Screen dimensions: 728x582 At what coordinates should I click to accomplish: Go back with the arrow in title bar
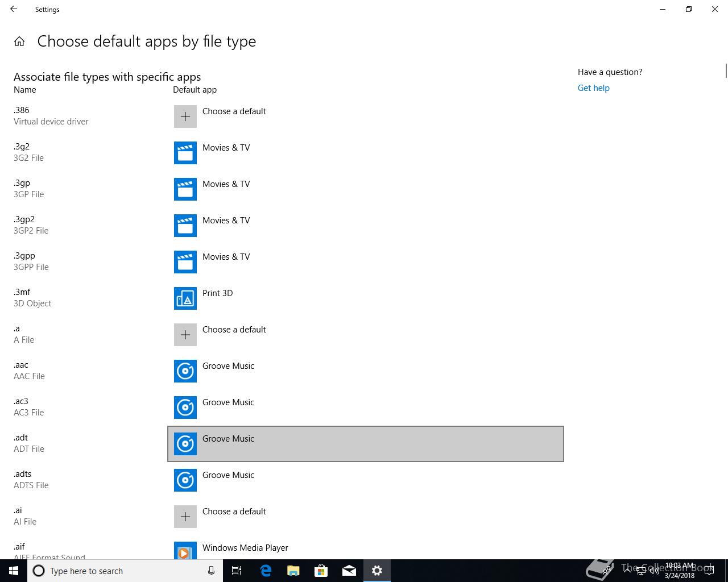click(x=14, y=9)
